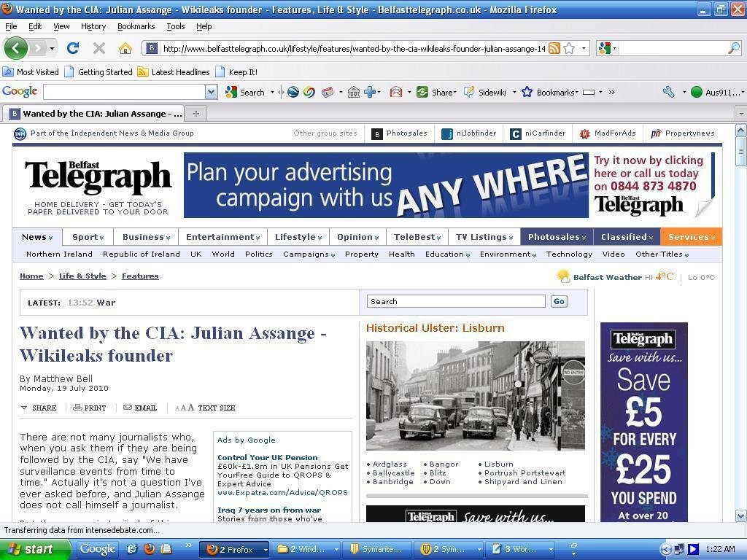Click the Historical Ulster Lisburn photo
747x560 pixels.
[475, 396]
